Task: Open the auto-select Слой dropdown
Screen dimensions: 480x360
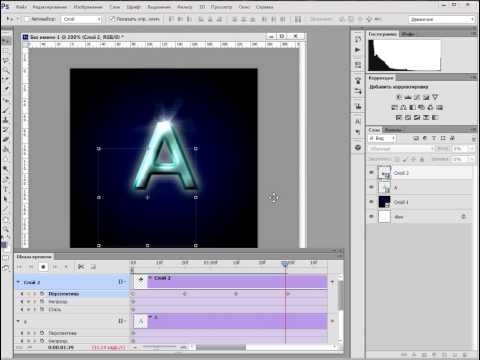Action: pos(81,19)
